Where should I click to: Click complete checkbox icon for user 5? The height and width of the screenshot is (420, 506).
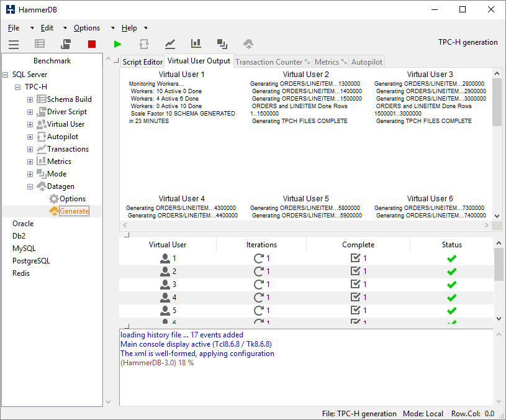tap(355, 310)
